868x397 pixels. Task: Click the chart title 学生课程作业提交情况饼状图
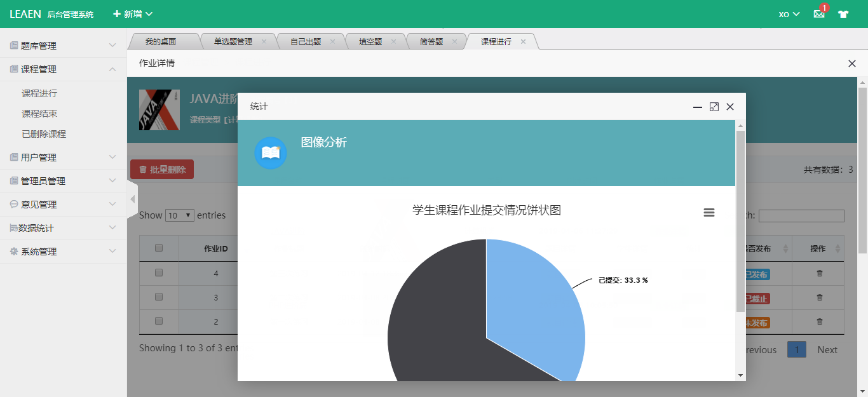487,210
